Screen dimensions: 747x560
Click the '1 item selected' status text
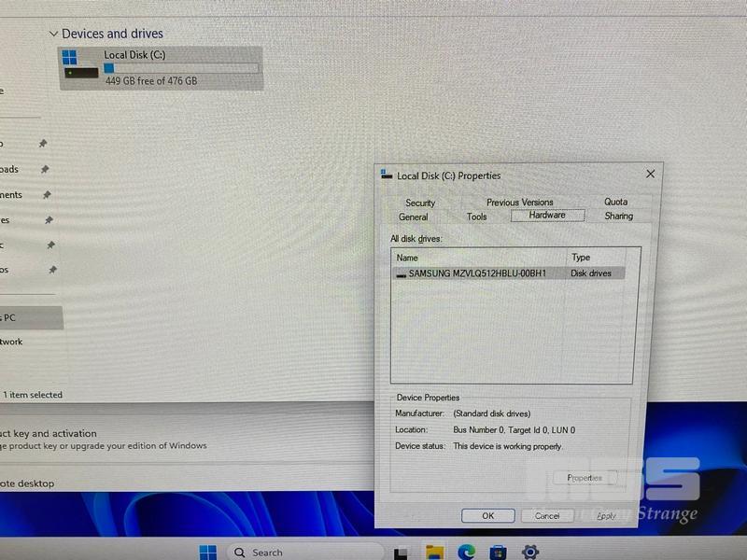[33, 395]
